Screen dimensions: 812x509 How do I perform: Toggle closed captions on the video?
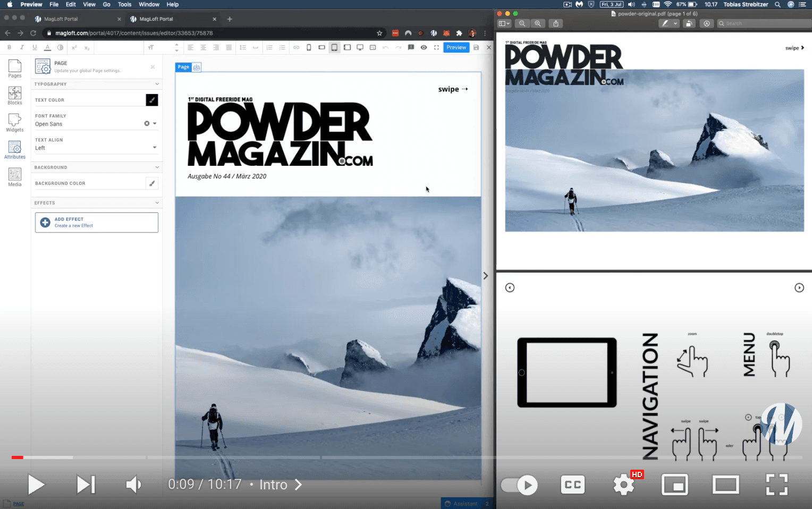[572, 485]
